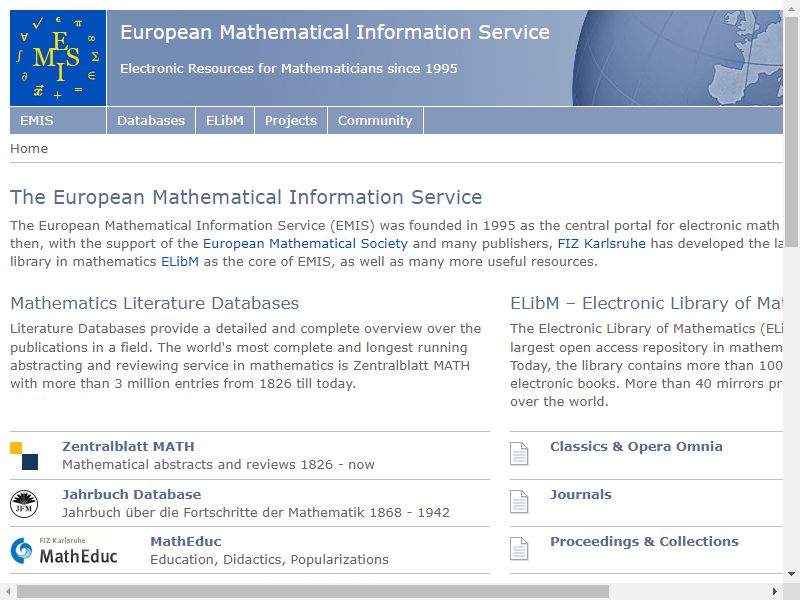
Task: Open the Zentralblatt MATH link
Action: pyautogui.click(x=128, y=446)
